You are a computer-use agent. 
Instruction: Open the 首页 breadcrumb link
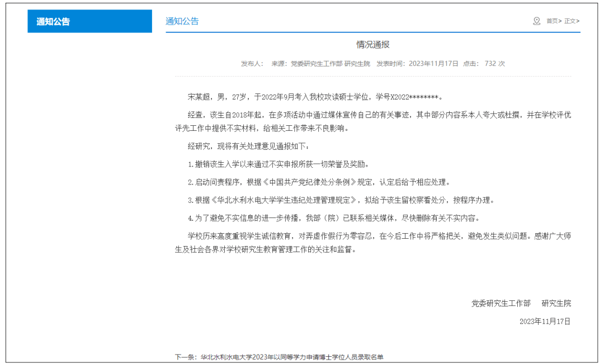tap(553, 21)
